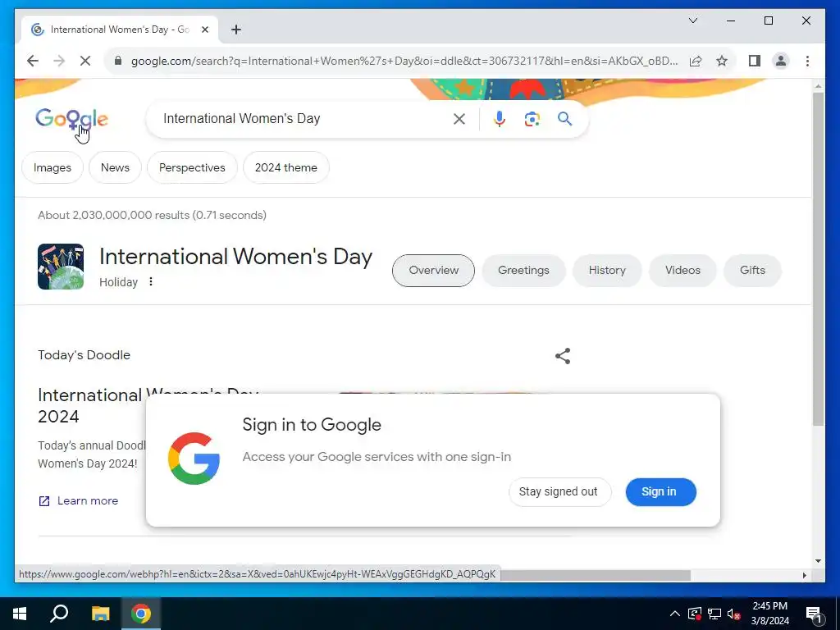Image resolution: width=840 pixels, height=630 pixels.
Task: Toggle the Chrome side panel icon
Action: pyautogui.click(x=755, y=61)
